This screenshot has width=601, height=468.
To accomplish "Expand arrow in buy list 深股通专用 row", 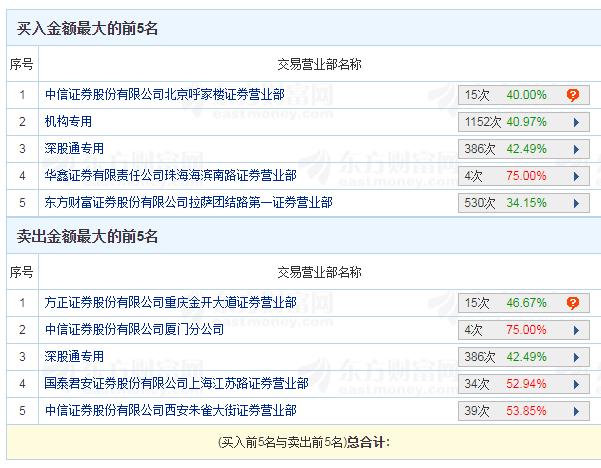I will pyautogui.click(x=576, y=149).
